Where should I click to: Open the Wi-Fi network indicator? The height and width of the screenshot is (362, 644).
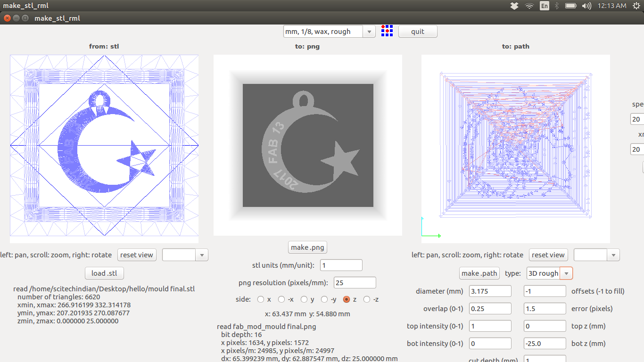[529, 6]
